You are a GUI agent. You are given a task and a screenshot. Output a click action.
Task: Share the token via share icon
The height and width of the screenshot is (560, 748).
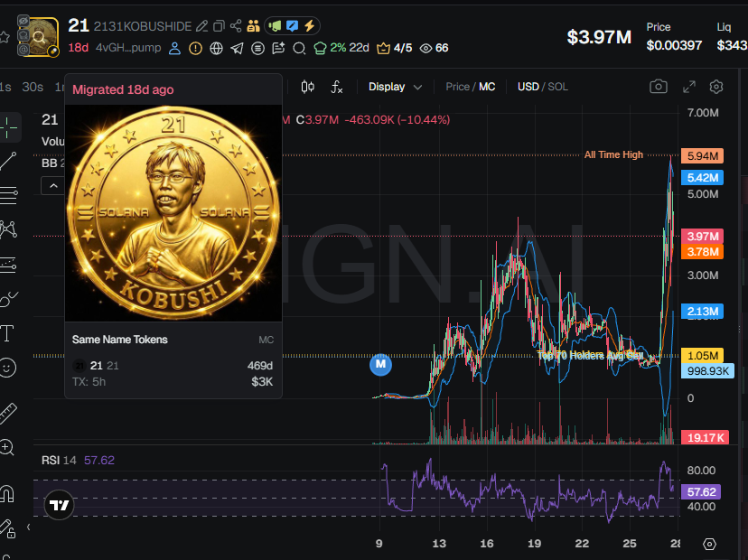236,26
